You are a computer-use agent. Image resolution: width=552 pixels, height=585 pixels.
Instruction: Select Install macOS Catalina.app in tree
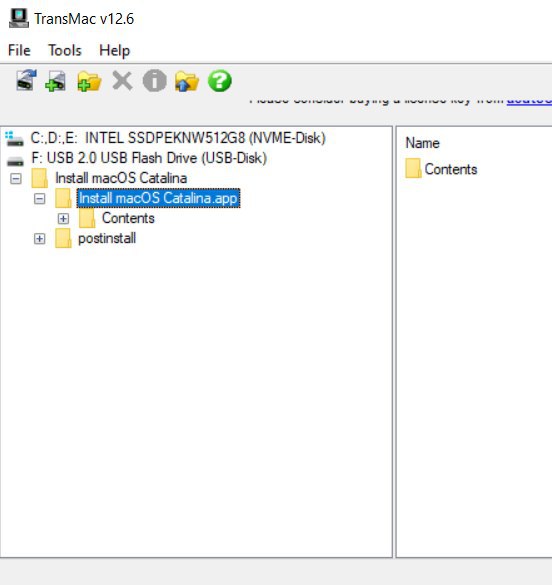point(159,198)
